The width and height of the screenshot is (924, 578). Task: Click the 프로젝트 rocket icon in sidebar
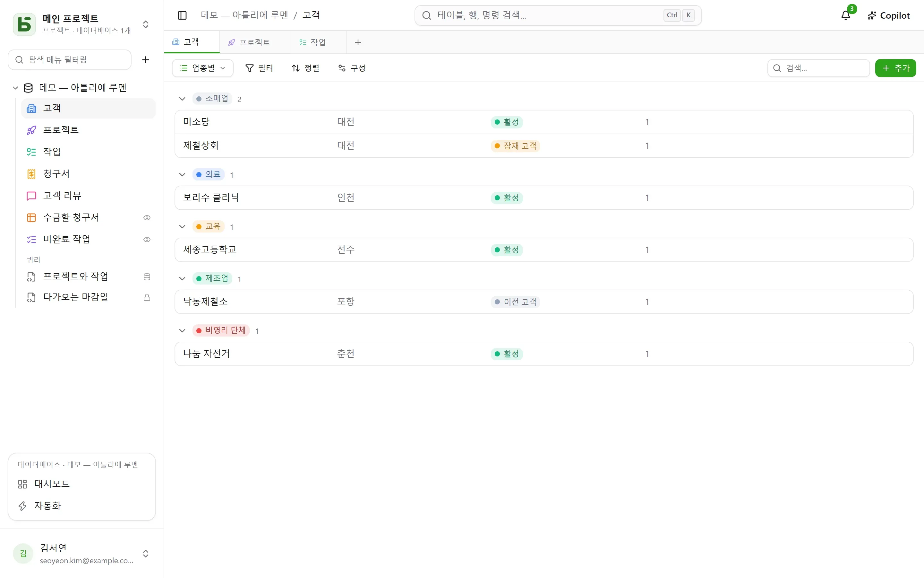pyautogui.click(x=31, y=130)
